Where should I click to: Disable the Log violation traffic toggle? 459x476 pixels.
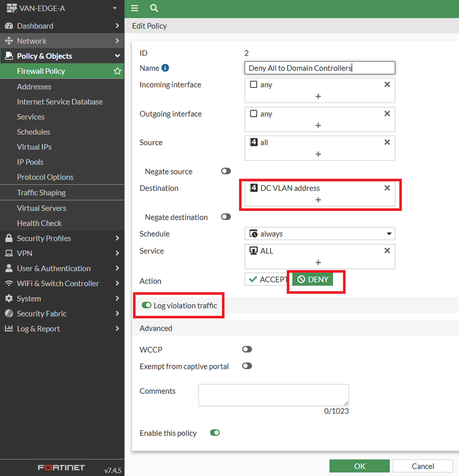tap(146, 305)
